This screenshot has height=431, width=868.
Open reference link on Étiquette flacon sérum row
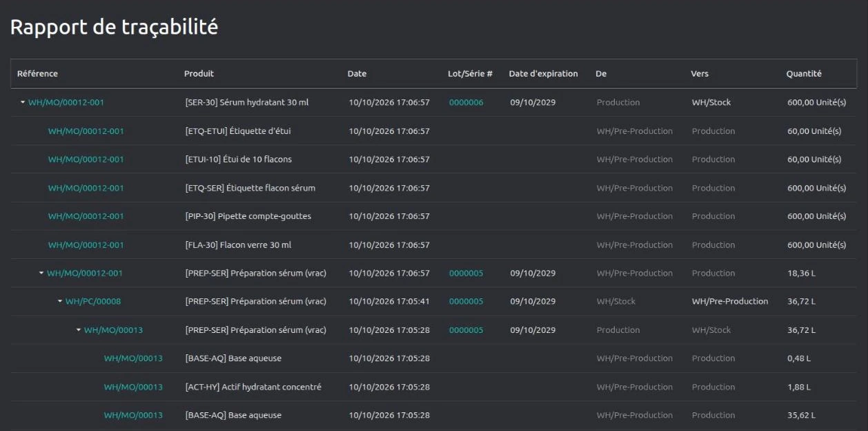[x=86, y=188]
